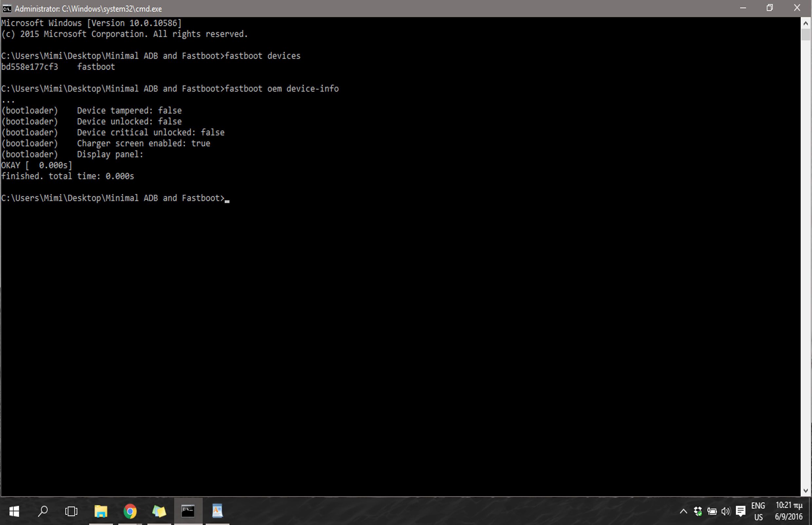Open File Explorer from the taskbar
The height and width of the screenshot is (525, 812).
tap(101, 511)
